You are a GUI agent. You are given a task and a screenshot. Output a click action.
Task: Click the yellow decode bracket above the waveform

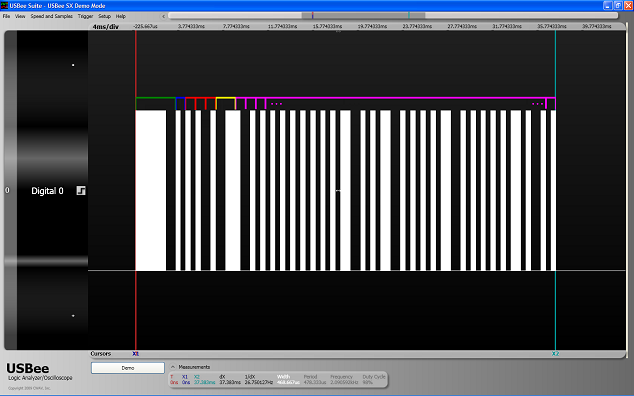coord(226,103)
